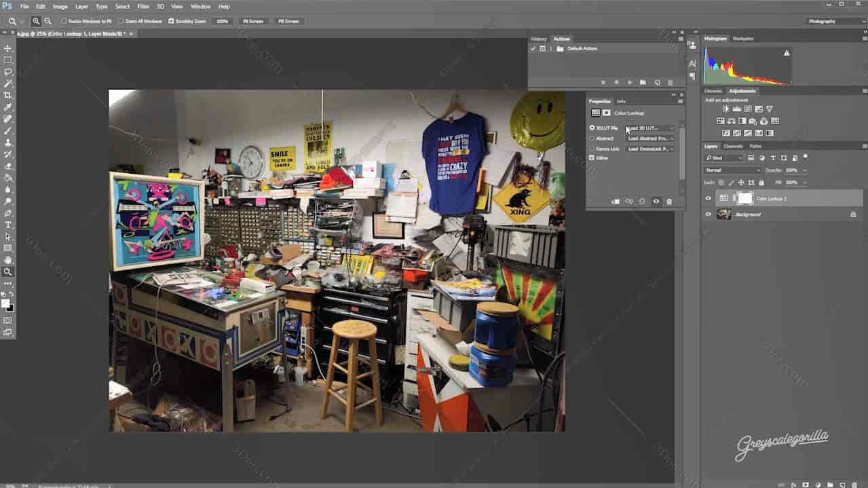
Task: Select the Lasso tool
Action: [8, 72]
